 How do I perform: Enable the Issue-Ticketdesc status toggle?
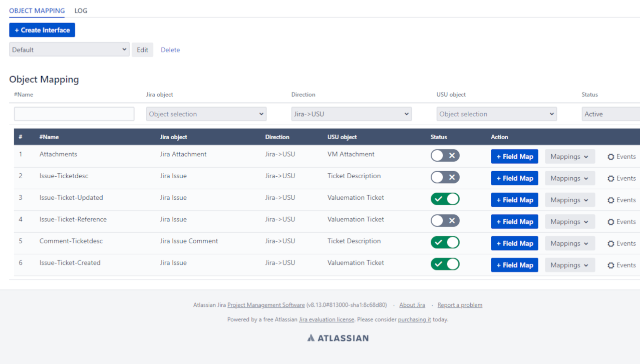pos(445,177)
